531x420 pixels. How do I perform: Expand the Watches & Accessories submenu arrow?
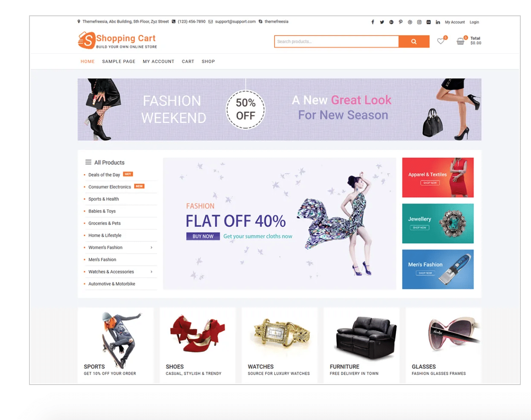152,272
